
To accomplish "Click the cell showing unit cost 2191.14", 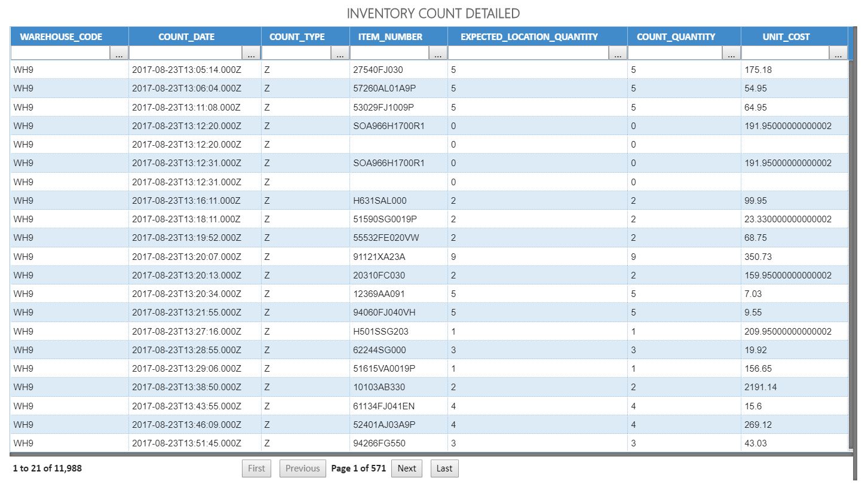I will pos(760,387).
